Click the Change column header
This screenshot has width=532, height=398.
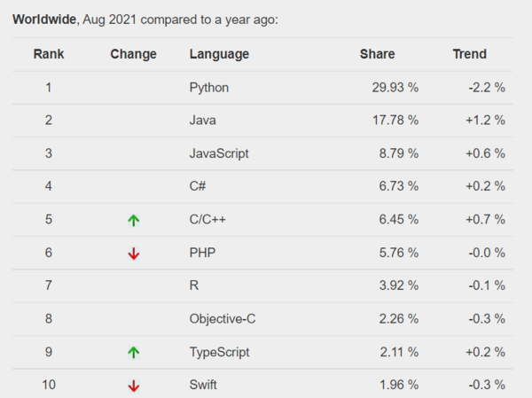133,54
